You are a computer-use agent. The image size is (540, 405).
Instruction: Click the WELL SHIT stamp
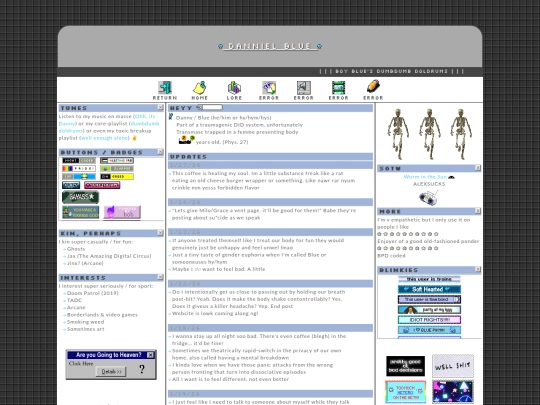(453, 366)
